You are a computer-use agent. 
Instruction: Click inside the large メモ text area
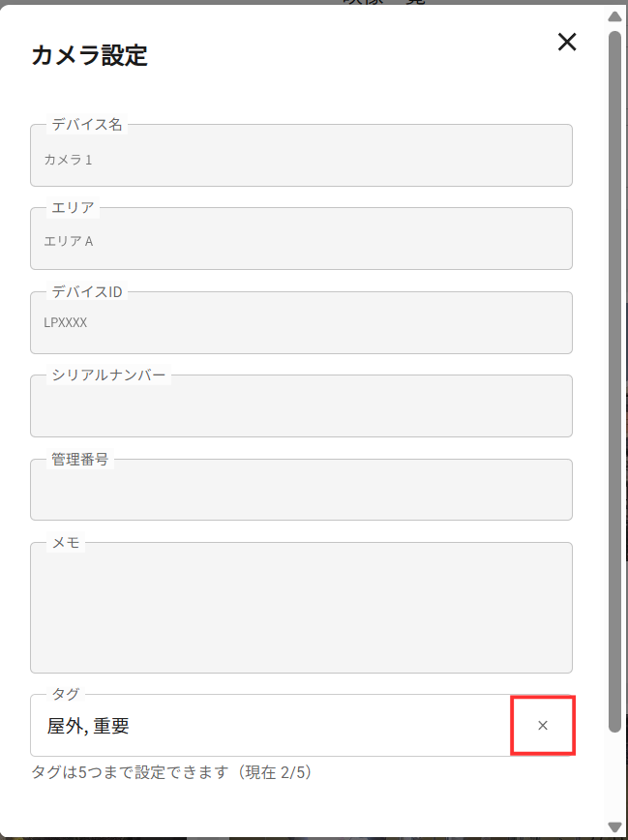[301, 608]
